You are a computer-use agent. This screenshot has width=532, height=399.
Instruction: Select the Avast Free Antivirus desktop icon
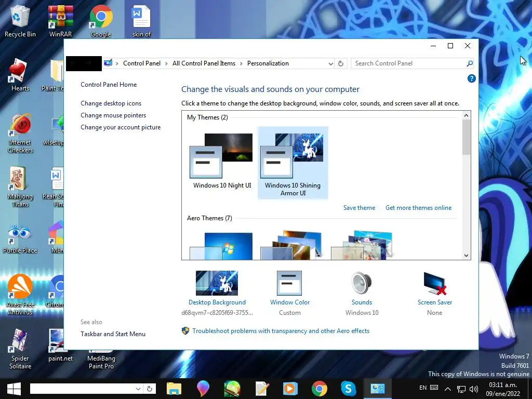pyautogui.click(x=20, y=295)
